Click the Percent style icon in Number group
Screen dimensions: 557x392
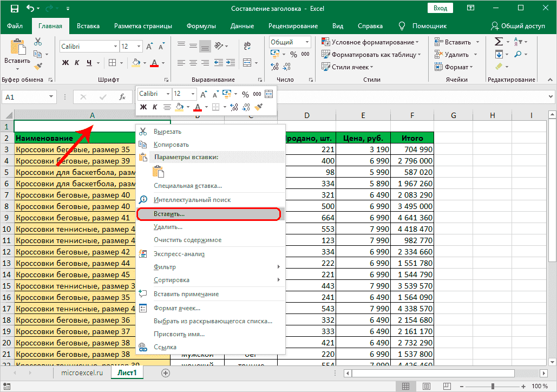(x=293, y=54)
